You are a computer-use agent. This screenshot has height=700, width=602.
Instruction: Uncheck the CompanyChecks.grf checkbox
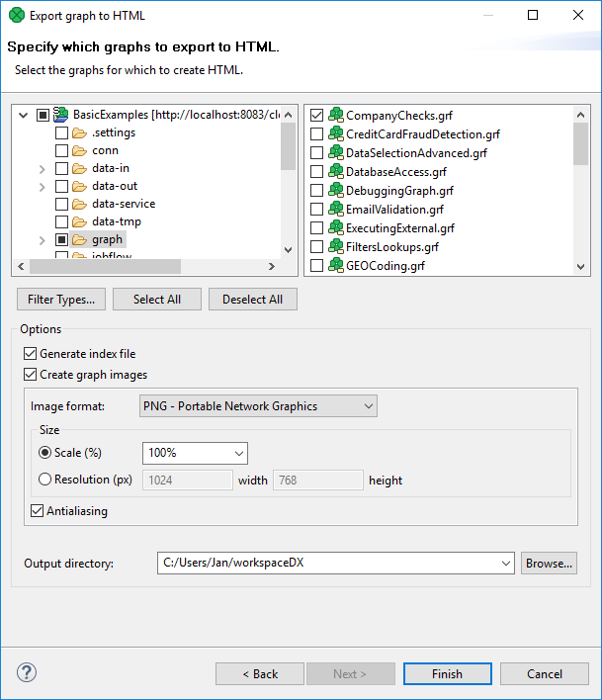[x=317, y=116]
